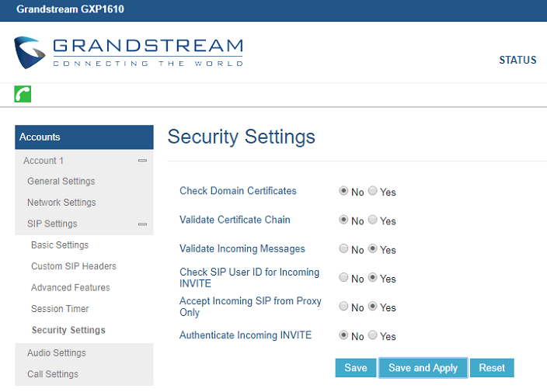
Task: Set Validate Certificate Chain to Yes
Action: pos(373,220)
